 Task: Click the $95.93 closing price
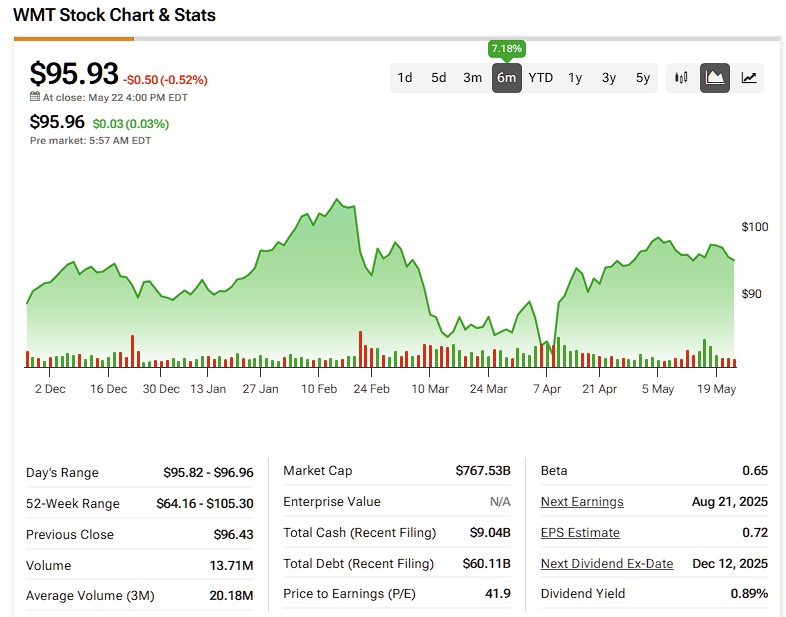74,73
